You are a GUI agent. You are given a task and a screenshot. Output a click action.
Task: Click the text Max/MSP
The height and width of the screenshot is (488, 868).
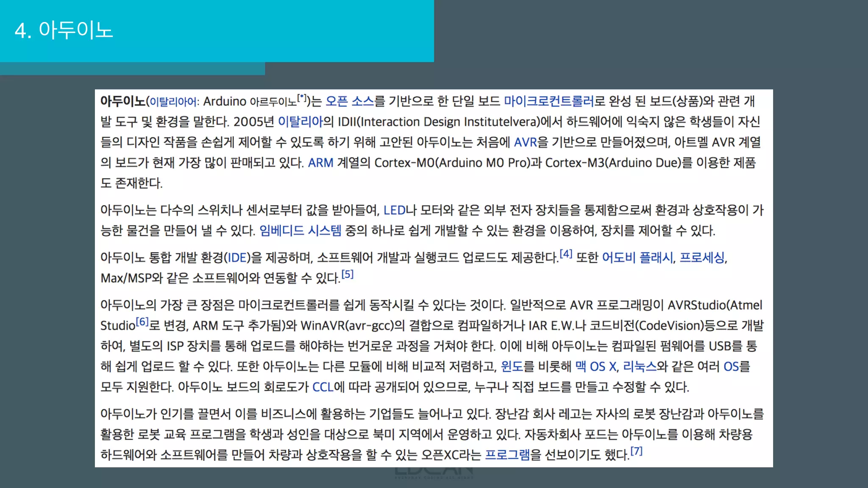(126, 278)
